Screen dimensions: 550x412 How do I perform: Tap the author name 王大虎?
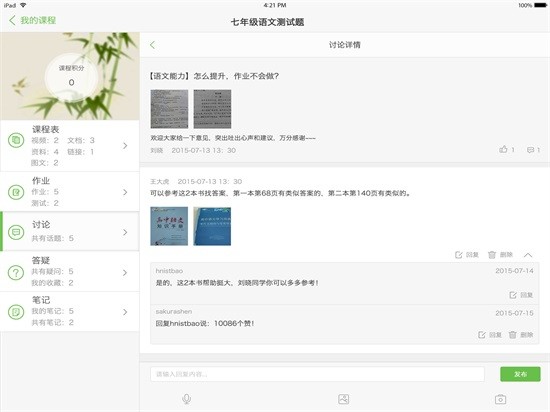click(160, 181)
